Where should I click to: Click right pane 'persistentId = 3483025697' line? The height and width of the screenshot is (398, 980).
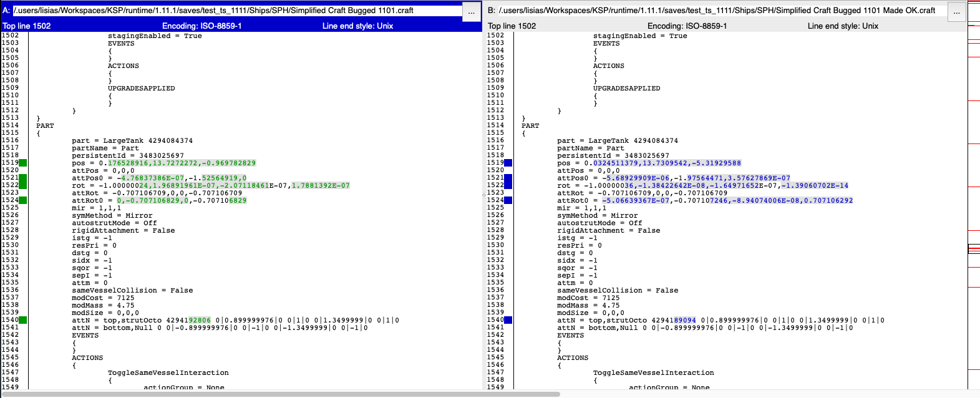coord(613,155)
